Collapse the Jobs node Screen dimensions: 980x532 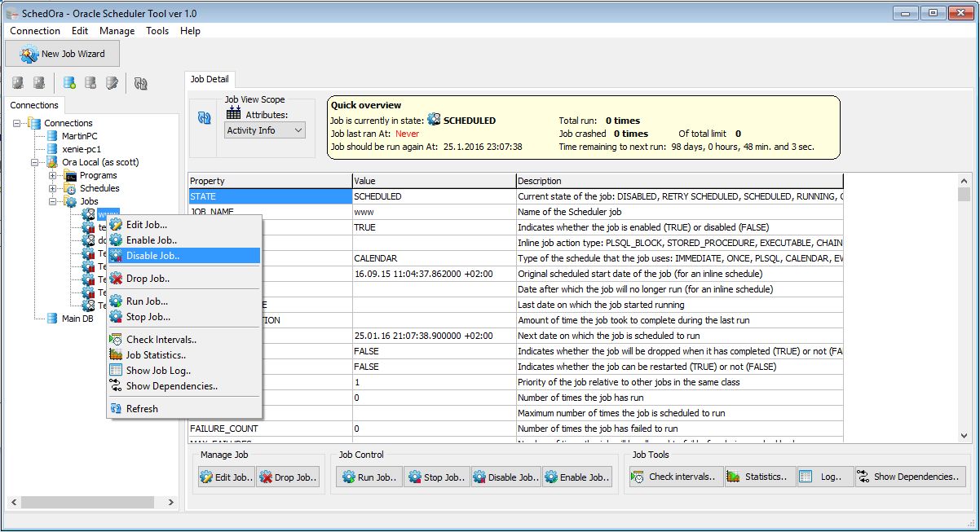pyautogui.click(x=52, y=201)
